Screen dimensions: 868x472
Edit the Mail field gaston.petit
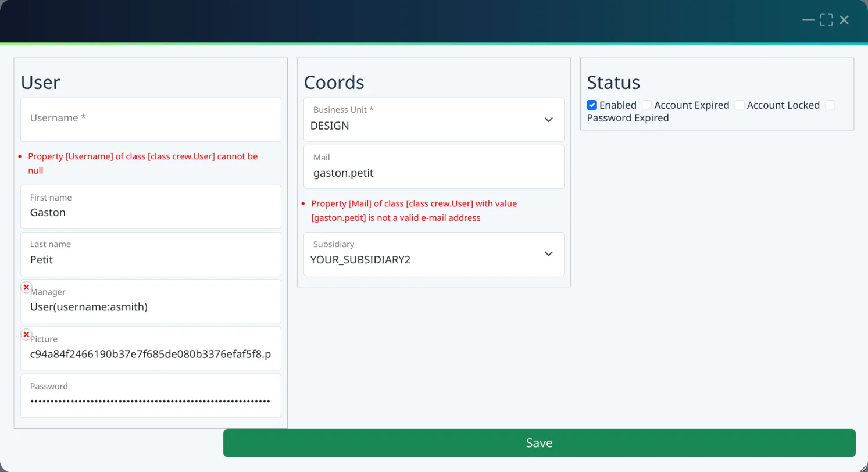[x=434, y=167]
